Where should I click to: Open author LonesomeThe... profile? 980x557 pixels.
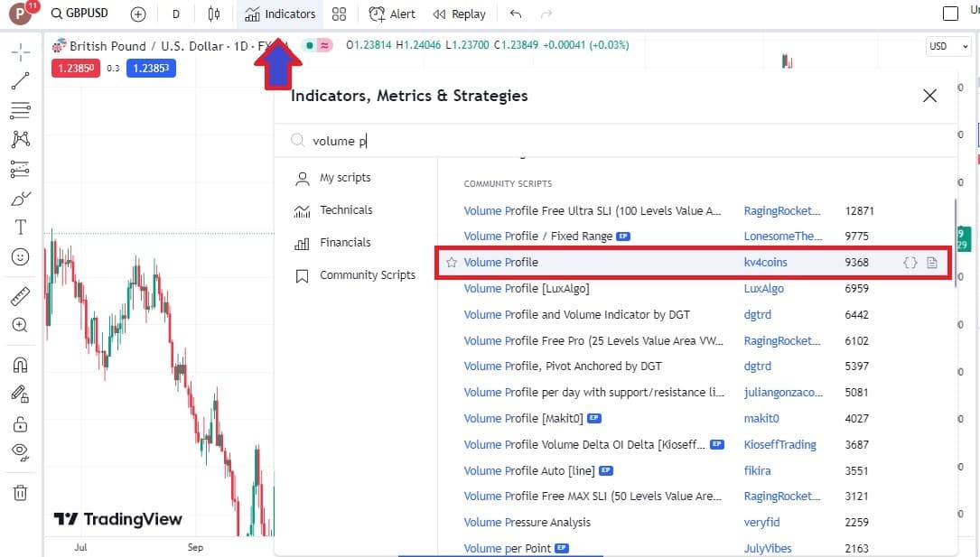pyautogui.click(x=782, y=236)
